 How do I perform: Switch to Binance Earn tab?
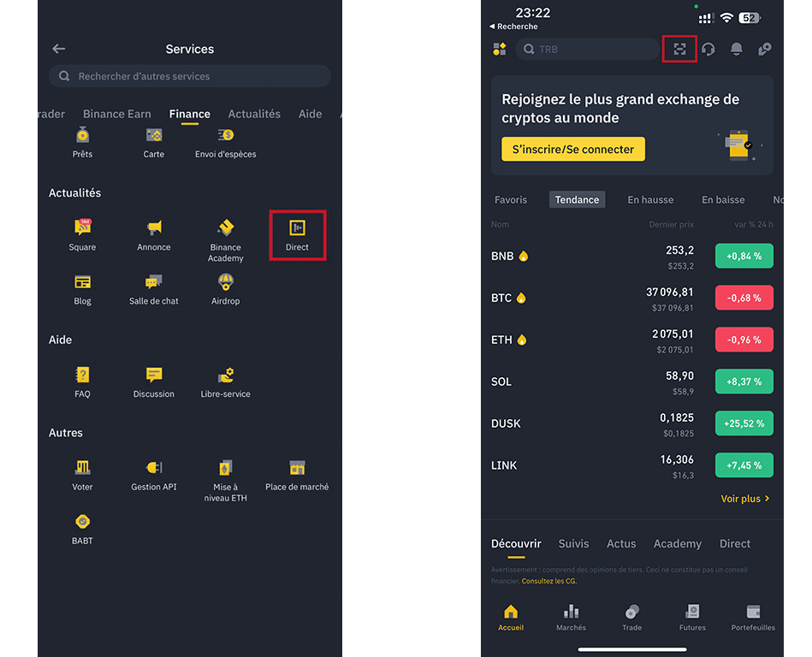click(x=117, y=114)
